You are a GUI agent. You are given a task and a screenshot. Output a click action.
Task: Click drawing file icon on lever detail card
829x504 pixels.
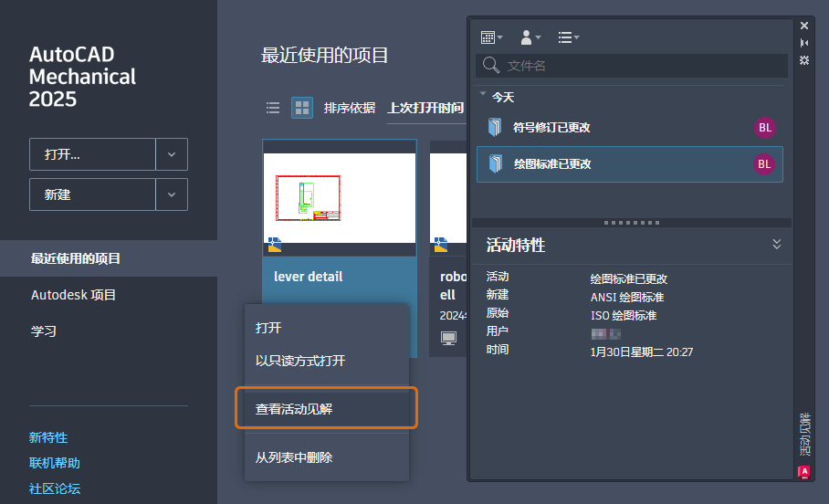275,245
